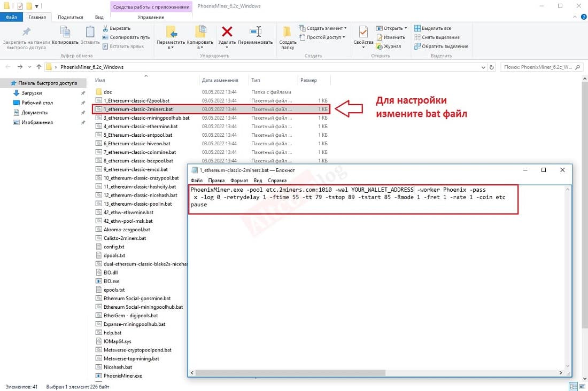This screenshot has height=391, width=588.
Task: Open the Формат menu in Notepad
Action: tap(239, 181)
